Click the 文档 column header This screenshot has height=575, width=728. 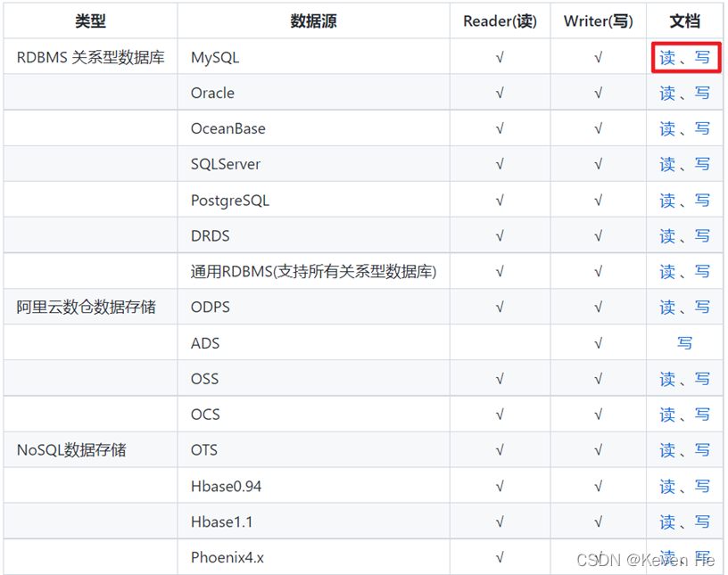point(685,21)
